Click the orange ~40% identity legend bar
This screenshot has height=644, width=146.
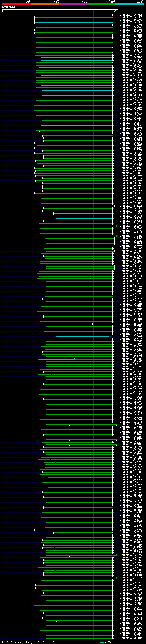pyautogui.click(x=45, y=4)
